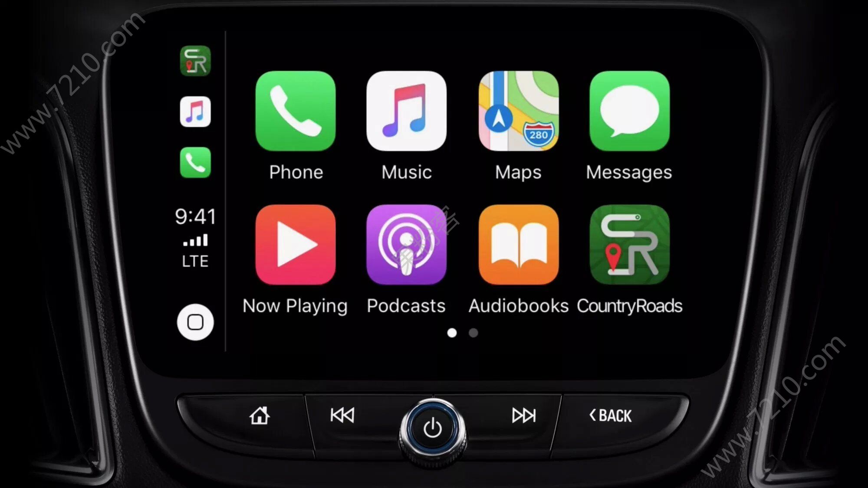Screen dimensions: 868x488
Task: Open the sidebar CountryRoads icon
Action: (195, 60)
